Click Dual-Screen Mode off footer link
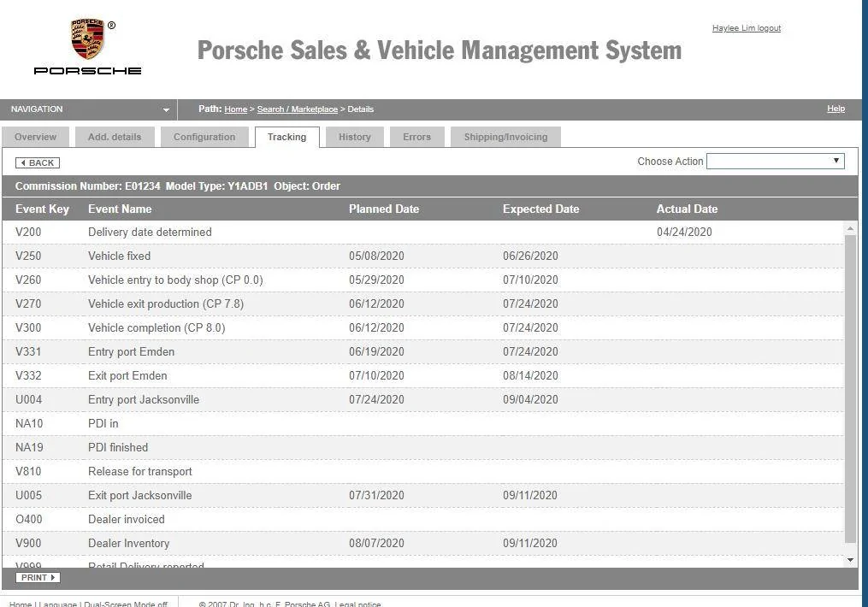 [x=126, y=604]
